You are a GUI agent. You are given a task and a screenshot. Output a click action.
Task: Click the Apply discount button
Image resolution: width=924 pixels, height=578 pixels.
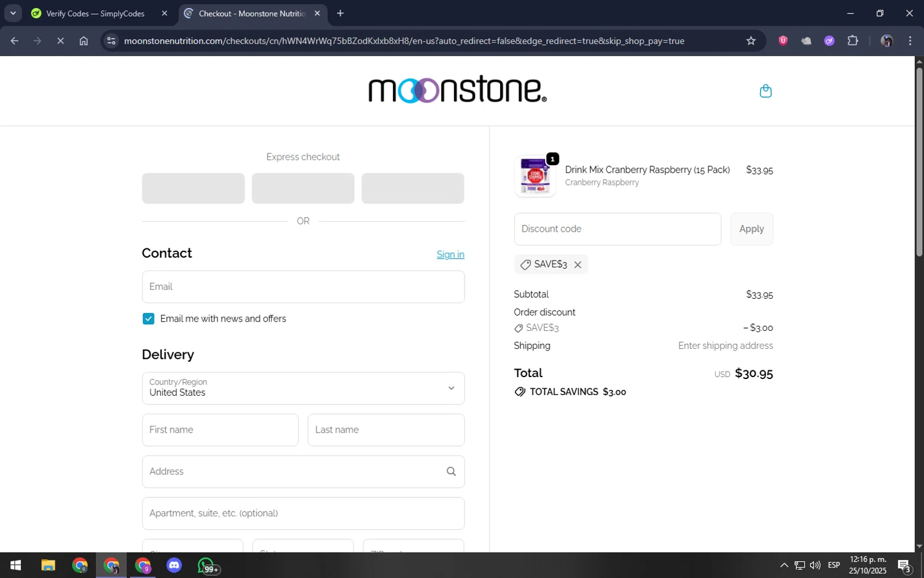pos(752,229)
